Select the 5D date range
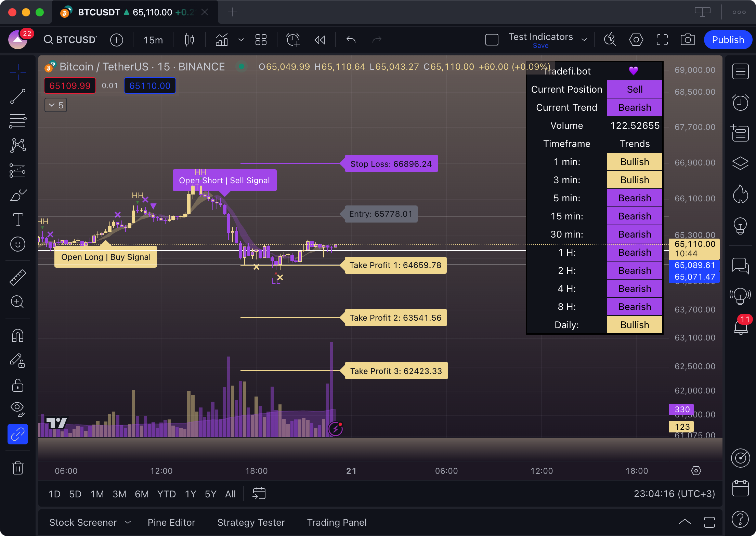 (x=75, y=494)
